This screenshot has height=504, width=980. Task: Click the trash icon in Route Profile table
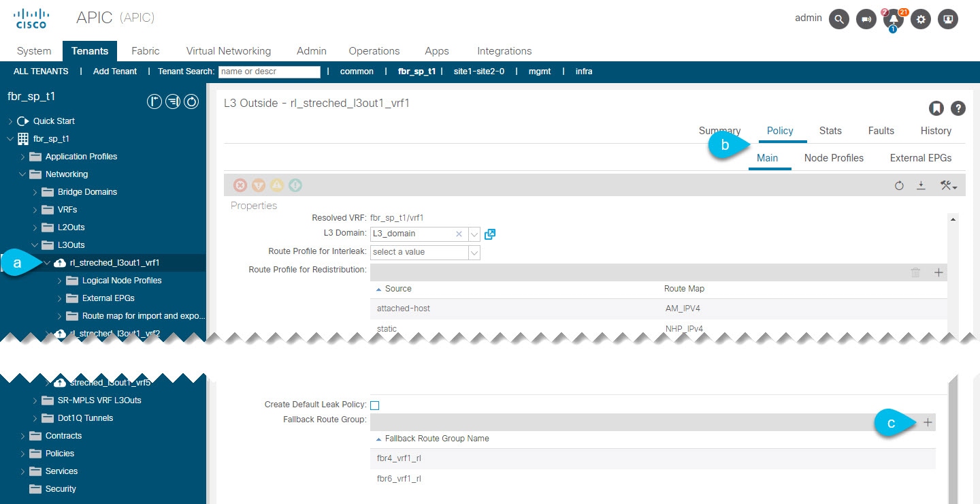(915, 272)
